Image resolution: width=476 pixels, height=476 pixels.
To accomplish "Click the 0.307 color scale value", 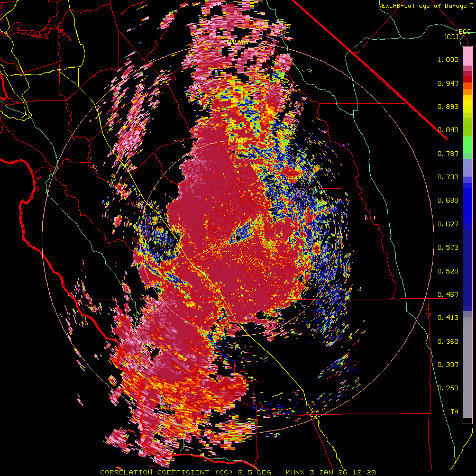I will tap(448, 365).
